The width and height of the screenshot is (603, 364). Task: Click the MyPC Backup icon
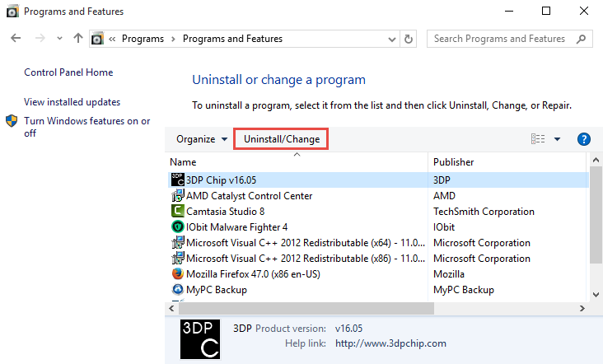(x=178, y=289)
